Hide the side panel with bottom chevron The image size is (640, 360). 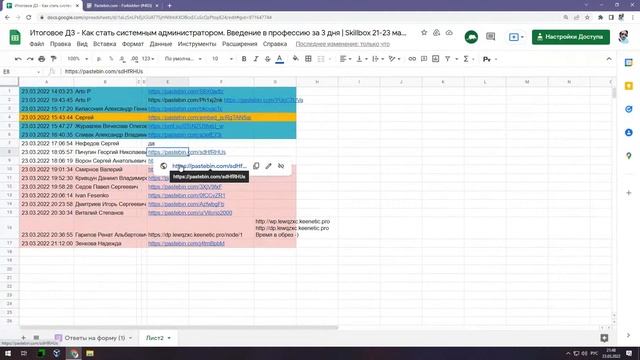[629, 335]
